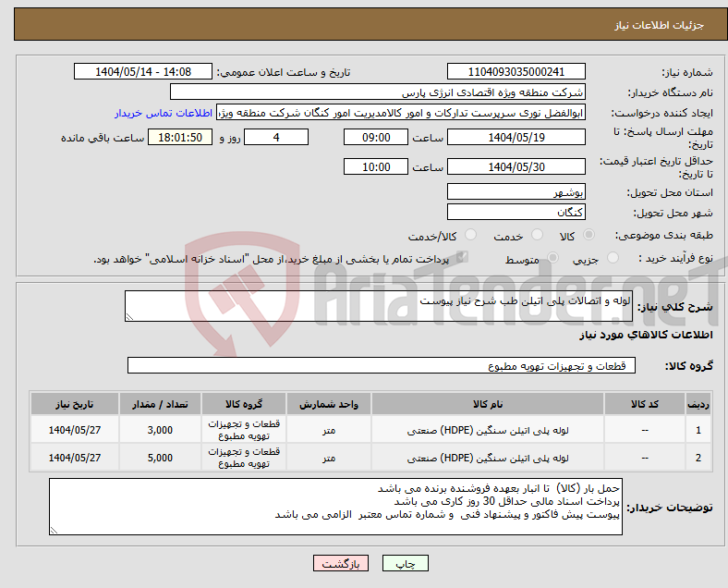The image size is (728, 588).
Task: Click the need date in row 1
Action: coord(75,430)
